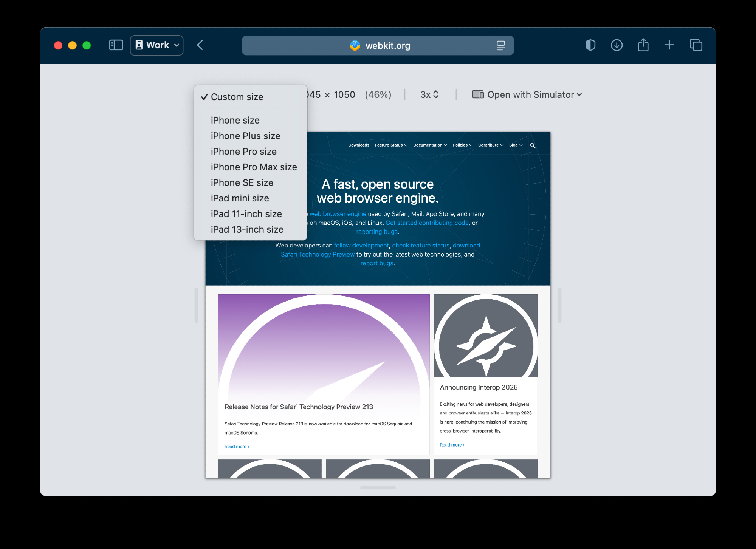Select the checked Custom size option
This screenshot has height=549, width=756.
point(237,97)
